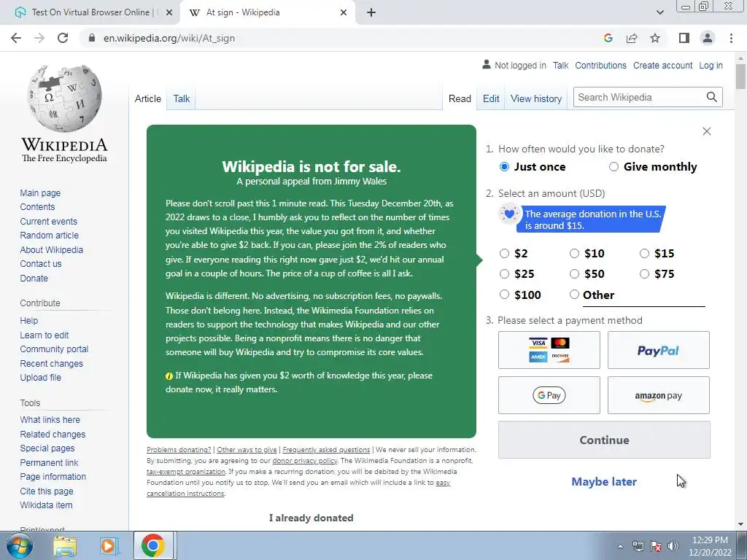Open the donor privacy policy link

tap(305, 461)
